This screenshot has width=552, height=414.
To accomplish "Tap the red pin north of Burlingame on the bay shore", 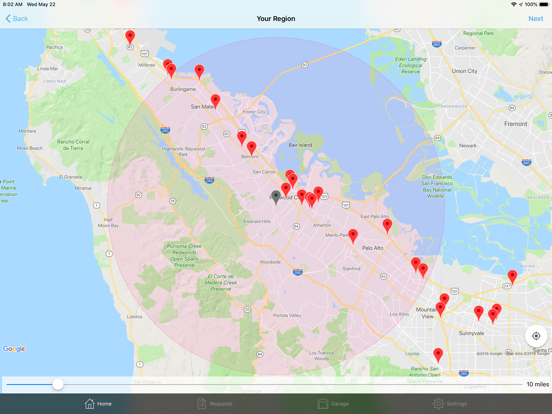I will (199, 72).
